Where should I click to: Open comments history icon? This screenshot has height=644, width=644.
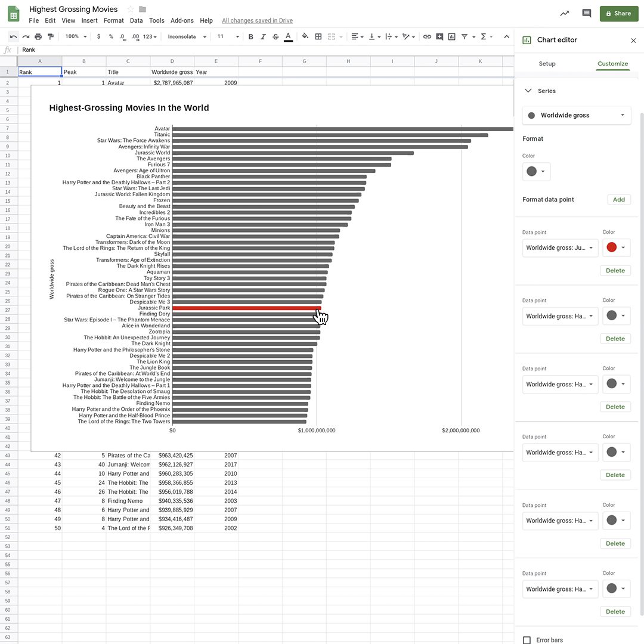[x=587, y=13]
